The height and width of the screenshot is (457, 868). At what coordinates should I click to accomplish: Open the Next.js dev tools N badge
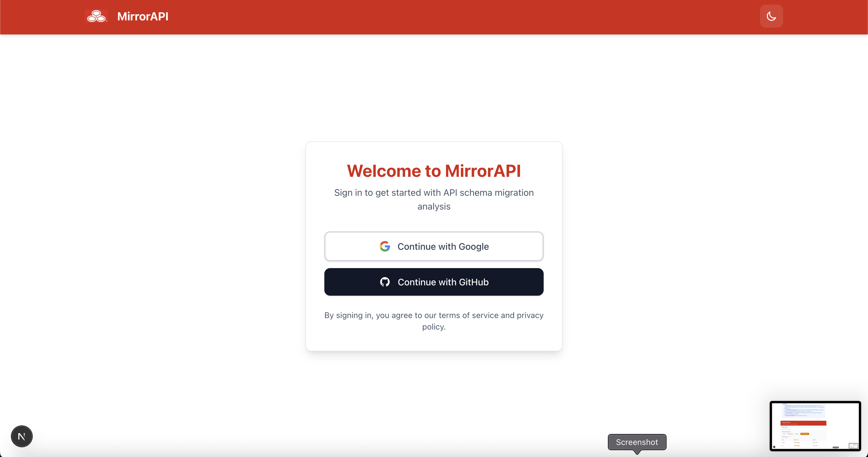pos(22,436)
